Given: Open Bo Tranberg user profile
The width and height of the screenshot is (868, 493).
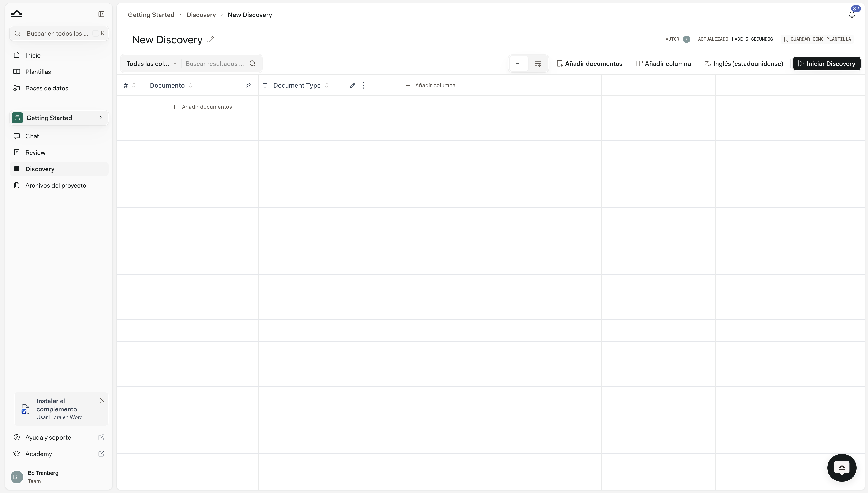Looking at the screenshot, I should pyautogui.click(x=59, y=477).
